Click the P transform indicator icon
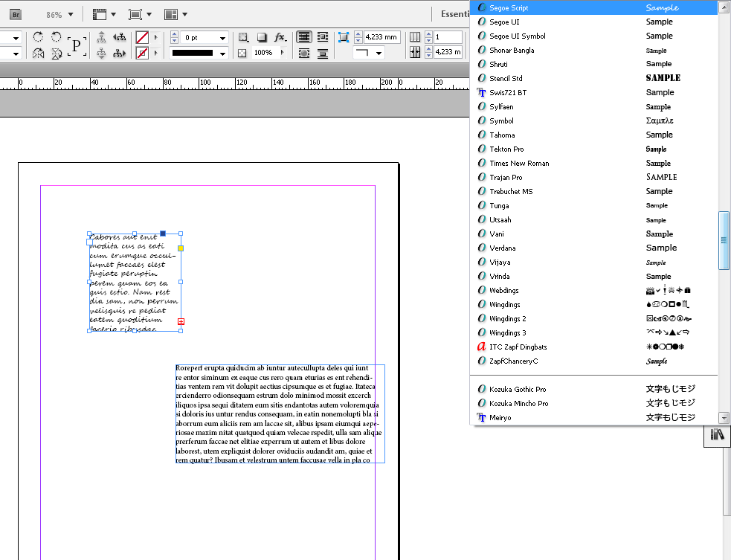The width and height of the screenshot is (731, 560). (x=77, y=45)
